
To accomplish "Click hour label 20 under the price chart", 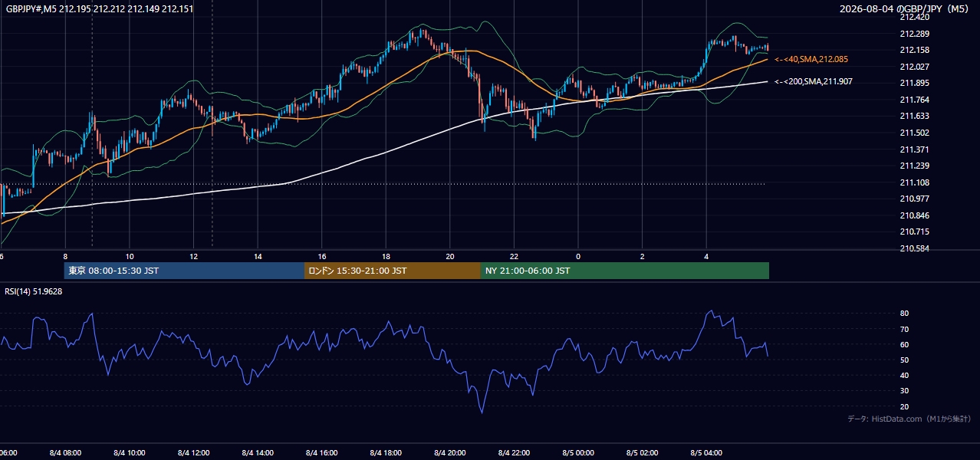I will tap(450, 256).
